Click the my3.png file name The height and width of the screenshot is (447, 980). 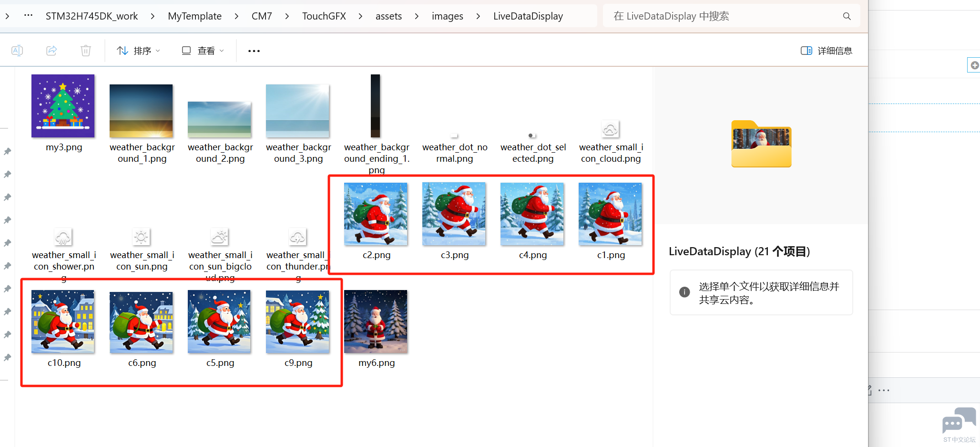[x=64, y=147]
